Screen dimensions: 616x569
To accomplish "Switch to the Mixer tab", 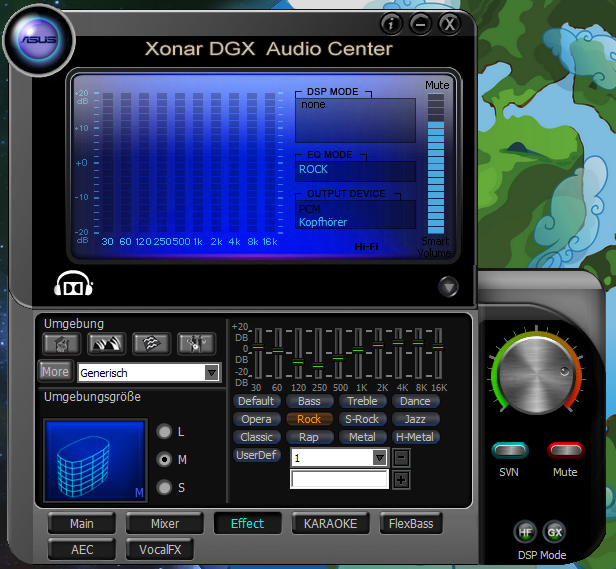I will click(x=165, y=523).
